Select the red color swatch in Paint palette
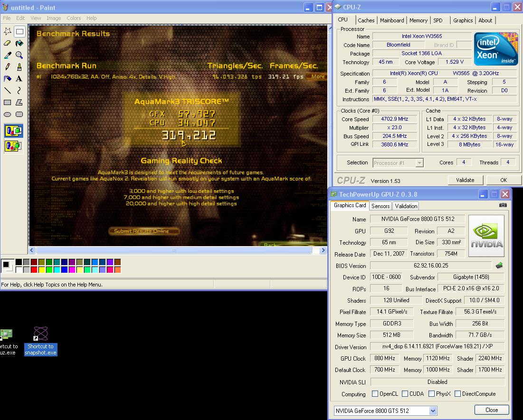Viewport: 523px width, 420px height. click(x=34, y=269)
